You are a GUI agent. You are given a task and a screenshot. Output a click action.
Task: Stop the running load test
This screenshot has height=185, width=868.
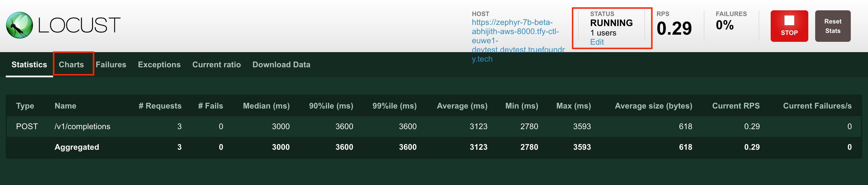(x=789, y=26)
